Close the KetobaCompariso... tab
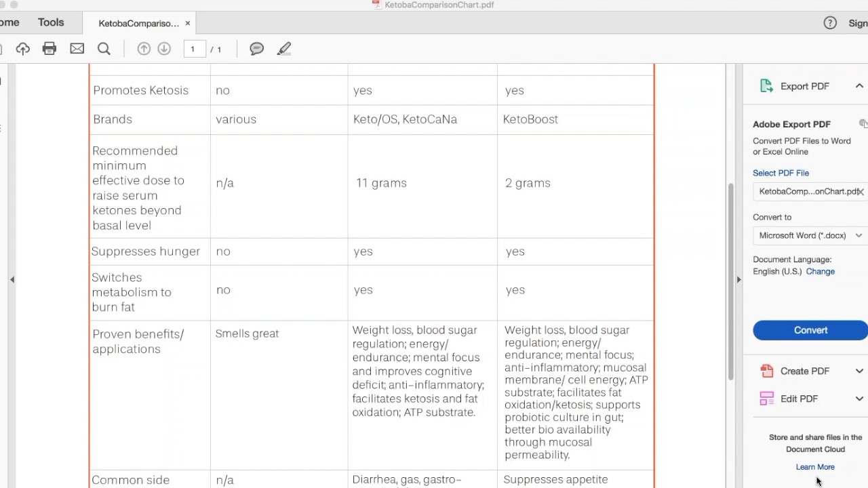The image size is (868, 488). pos(188,23)
